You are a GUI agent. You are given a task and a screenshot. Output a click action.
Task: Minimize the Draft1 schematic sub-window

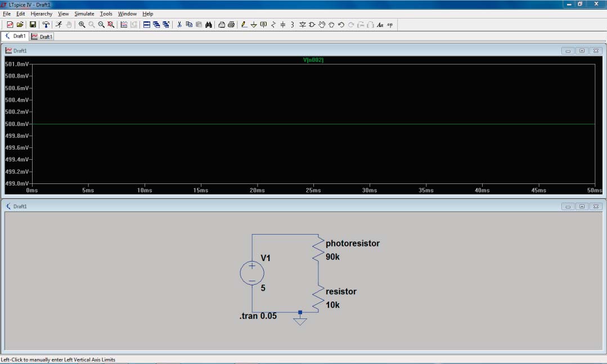pyautogui.click(x=568, y=206)
